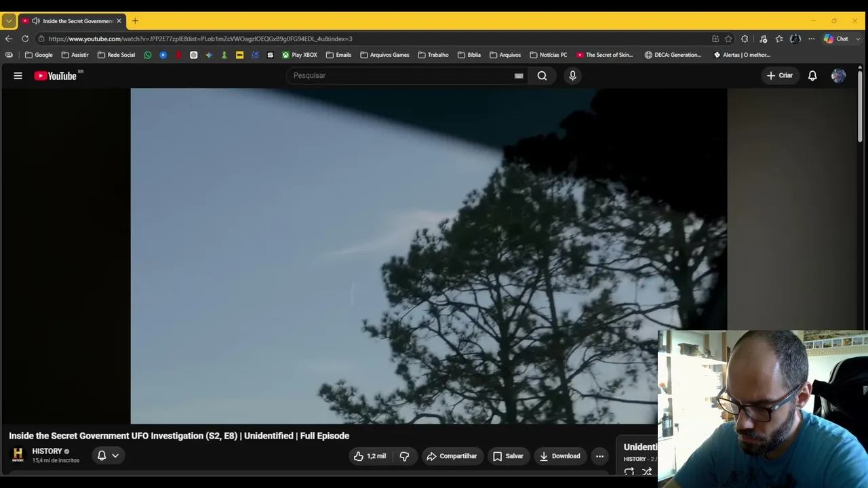Expand the Arquivos Games bookmarks folder
This screenshot has width=868, height=488.
(x=384, y=55)
